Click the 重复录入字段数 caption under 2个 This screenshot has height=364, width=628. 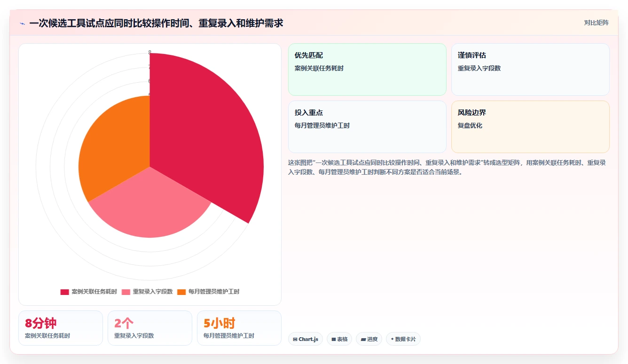(134, 336)
